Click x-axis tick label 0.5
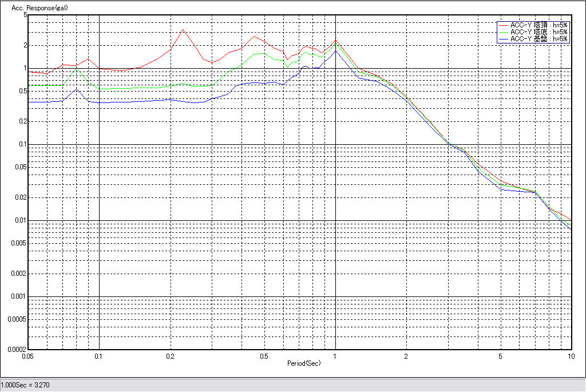The height and width of the screenshot is (392, 586). point(263,356)
